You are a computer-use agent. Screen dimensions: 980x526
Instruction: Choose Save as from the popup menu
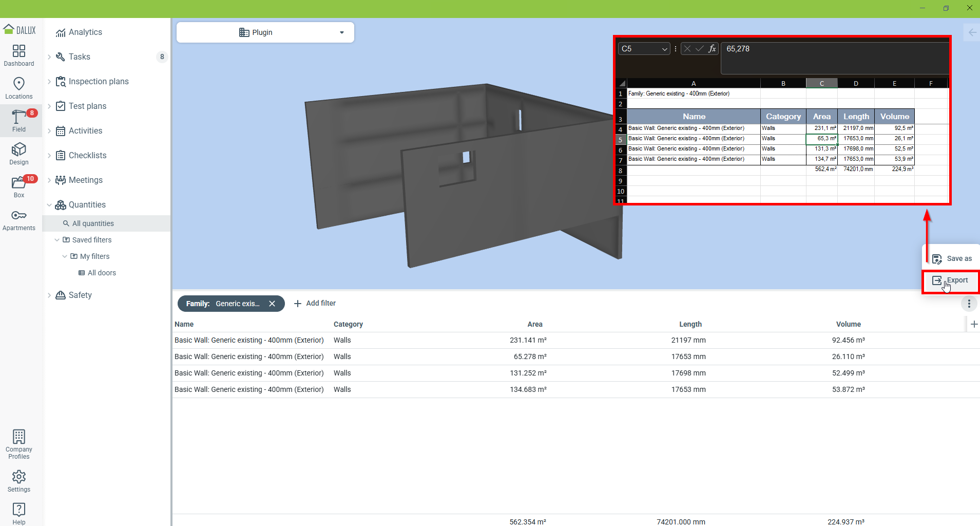(952, 258)
